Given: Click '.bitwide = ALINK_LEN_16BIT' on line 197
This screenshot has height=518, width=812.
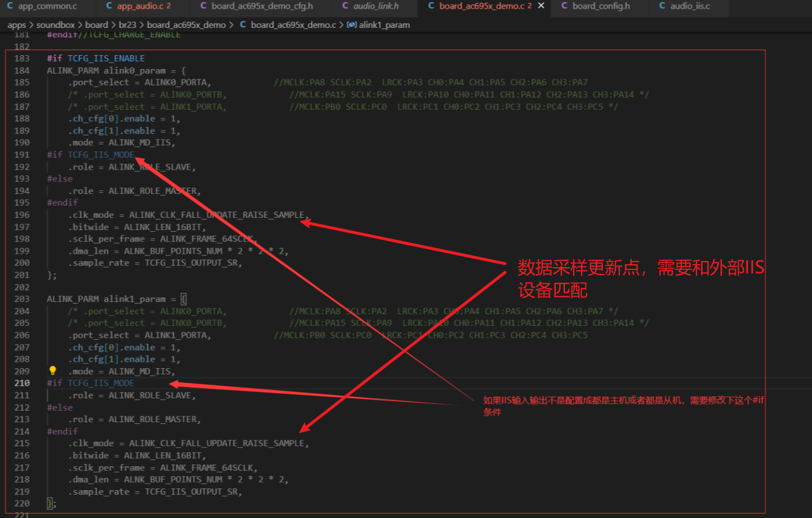Looking at the screenshot, I should [137, 226].
